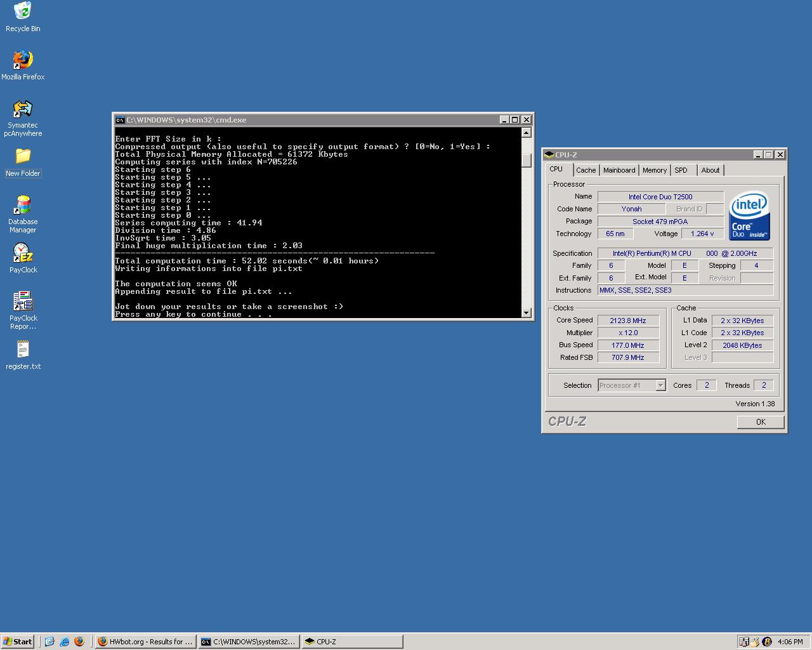
Task: Click the first system tray icon
Action: click(744, 642)
